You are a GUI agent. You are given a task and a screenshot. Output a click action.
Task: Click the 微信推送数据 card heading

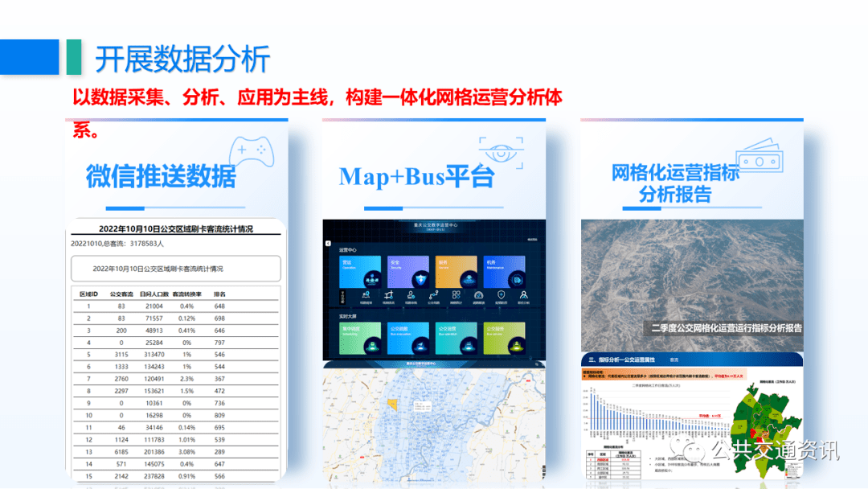point(161,177)
